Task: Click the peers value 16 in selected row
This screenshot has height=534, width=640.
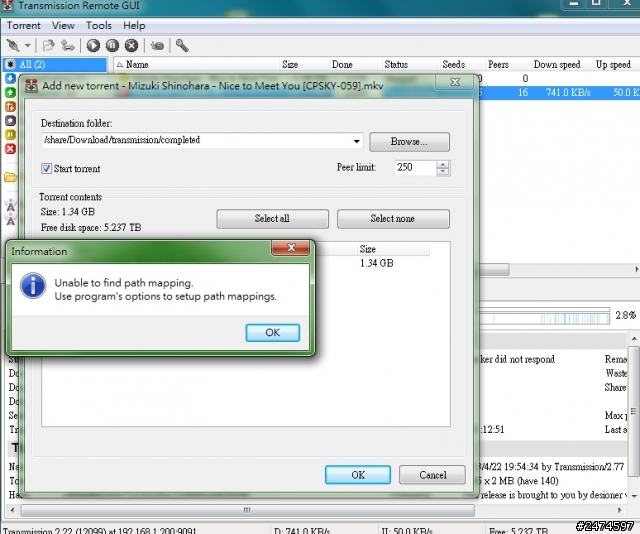Action: (523, 93)
